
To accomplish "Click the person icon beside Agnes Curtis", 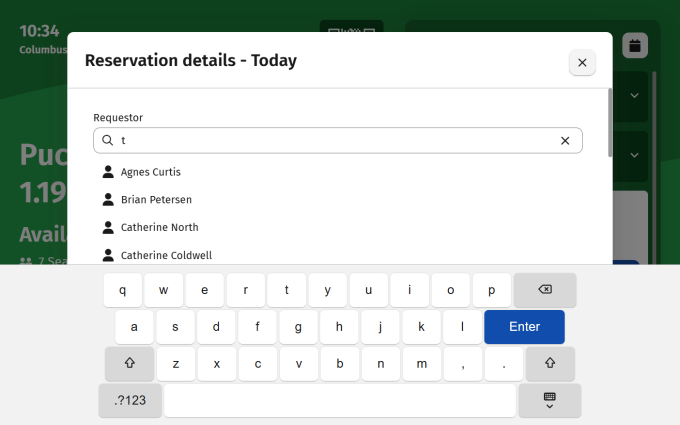I will 108,172.
